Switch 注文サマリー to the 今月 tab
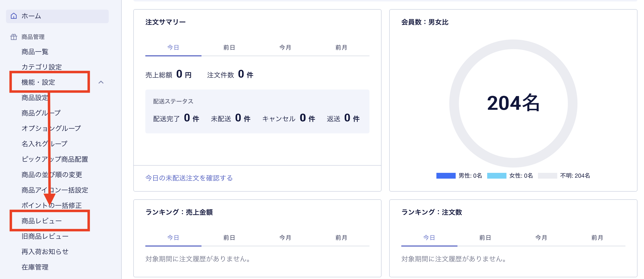The height and width of the screenshot is (279, 644). (x=285, y=47)
